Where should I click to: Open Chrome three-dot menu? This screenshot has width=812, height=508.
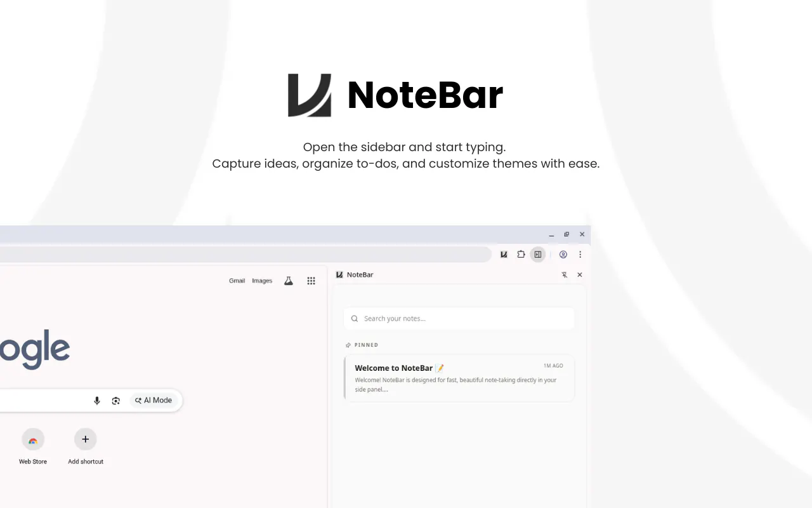tap(580, 255)
